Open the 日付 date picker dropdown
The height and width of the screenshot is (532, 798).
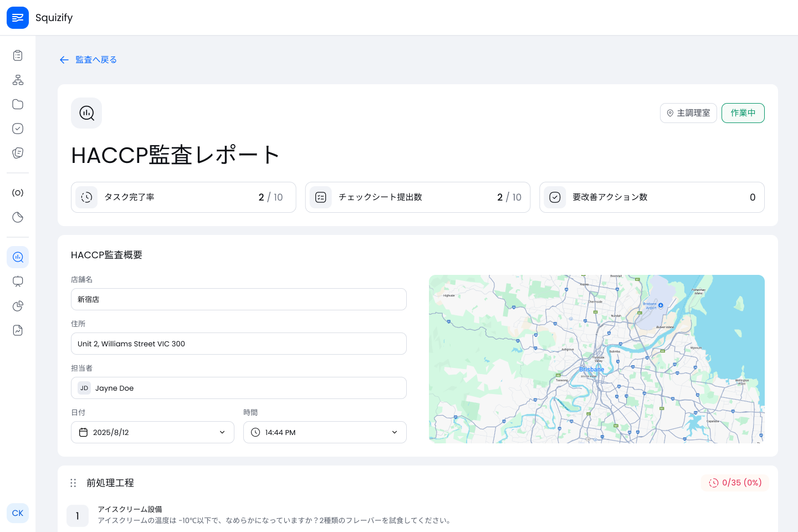152,432
